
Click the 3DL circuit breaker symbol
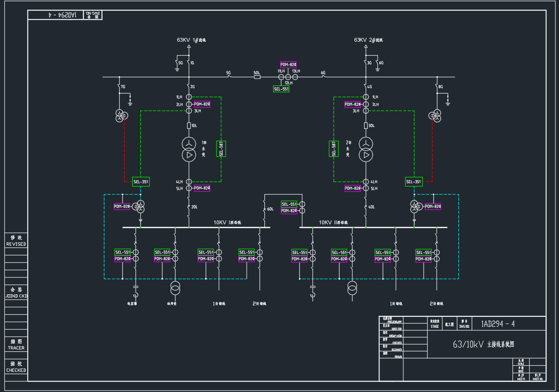point(366,126)
